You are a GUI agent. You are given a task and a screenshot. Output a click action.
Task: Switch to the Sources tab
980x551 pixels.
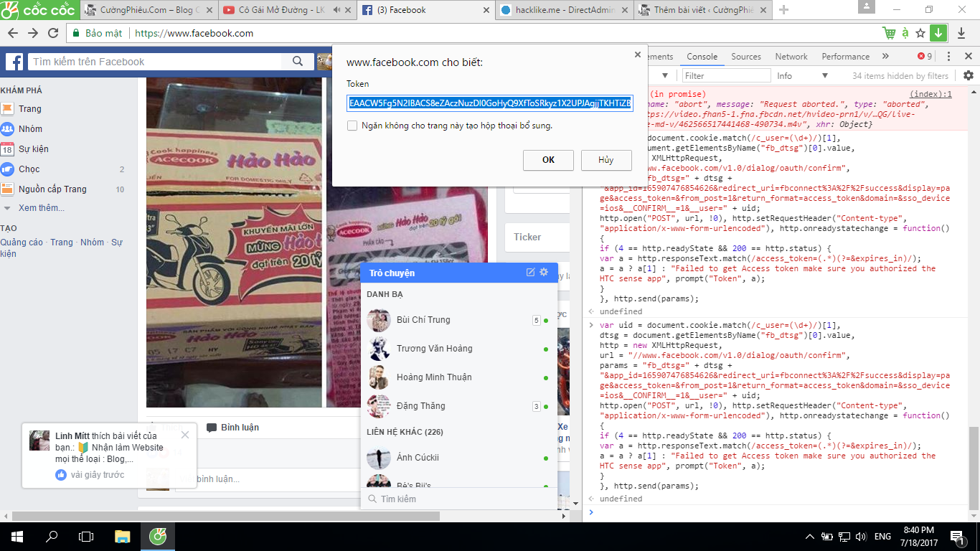coord(746,57)
